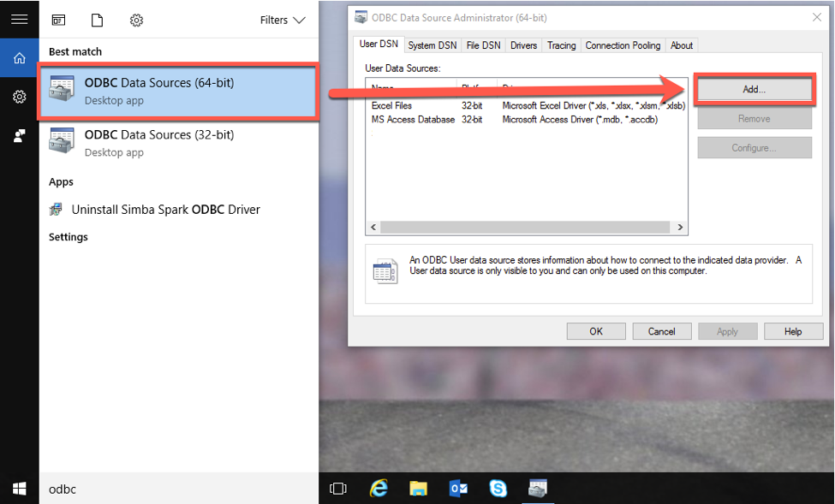Open File Explorer from taskbar

418,489
